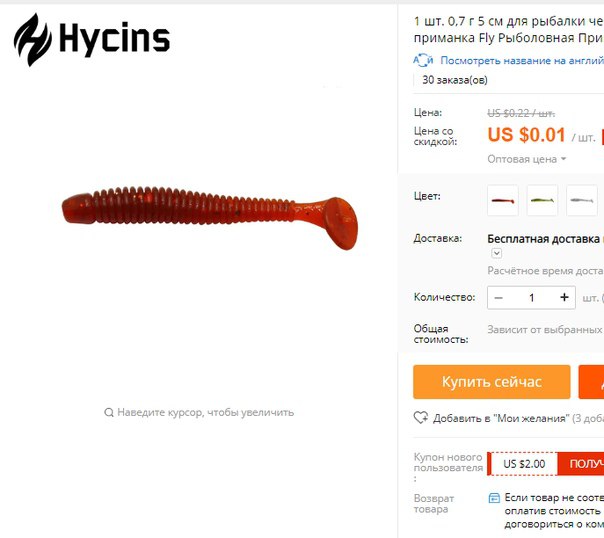Click the US $2.00 new user coupon
This screenshot has width=604, height=538.
524,464
